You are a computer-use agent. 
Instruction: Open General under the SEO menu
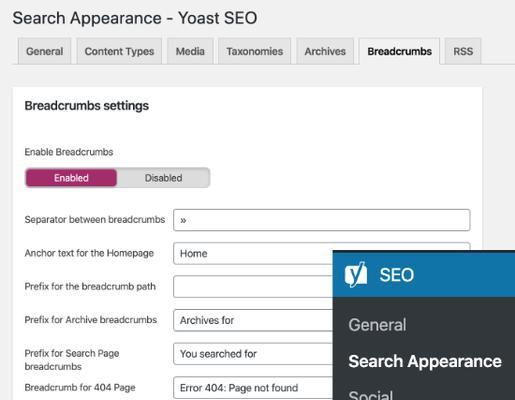(377, 325)
